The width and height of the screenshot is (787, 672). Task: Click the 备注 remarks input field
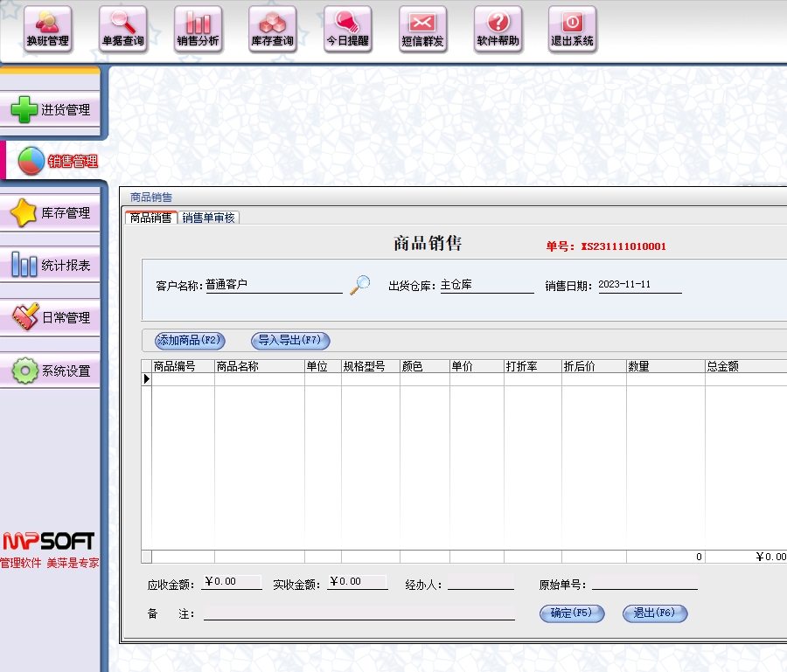pyautogui.click(x=359, y=614)
